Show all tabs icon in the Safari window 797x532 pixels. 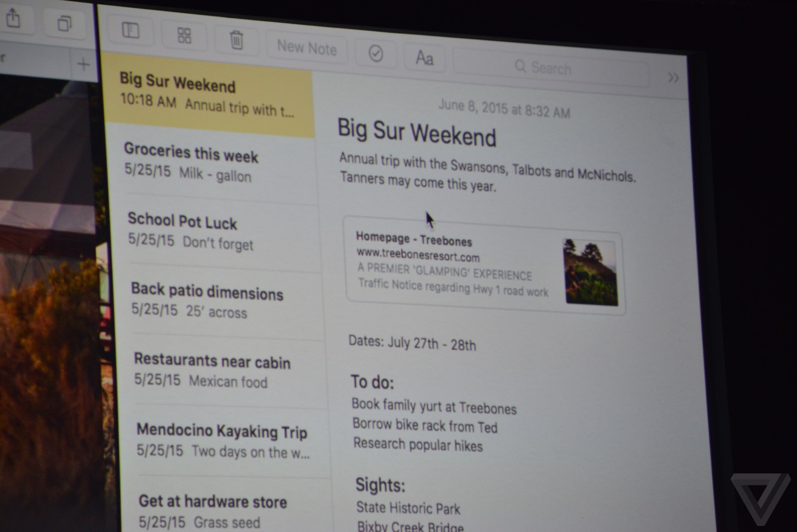pos(63,24)
